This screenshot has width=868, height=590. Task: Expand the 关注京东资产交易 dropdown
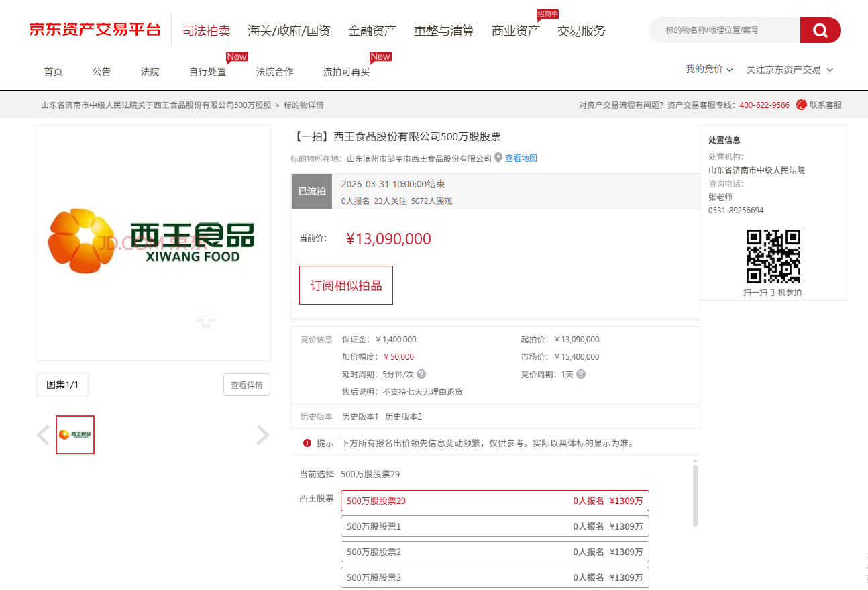[x=790, y=70]
